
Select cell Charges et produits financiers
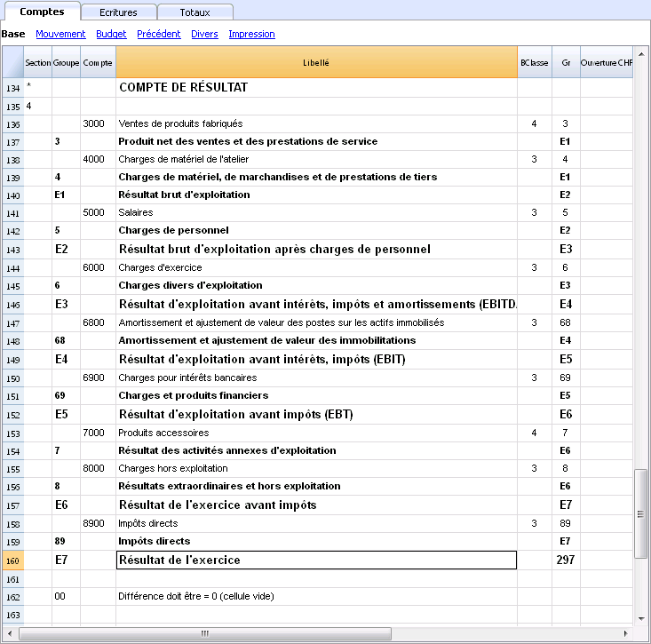click(x=316, y=395)
